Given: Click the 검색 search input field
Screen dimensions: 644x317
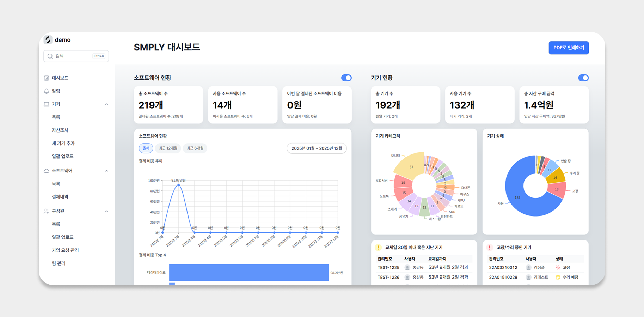Looking at the screenshot, I should pyautogui.click(x=76, y=56).
